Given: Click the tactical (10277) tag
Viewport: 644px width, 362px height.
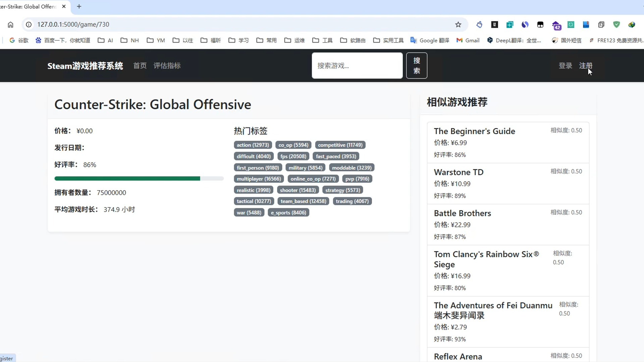Looking at the screenshot, I should tap(254, 201).
